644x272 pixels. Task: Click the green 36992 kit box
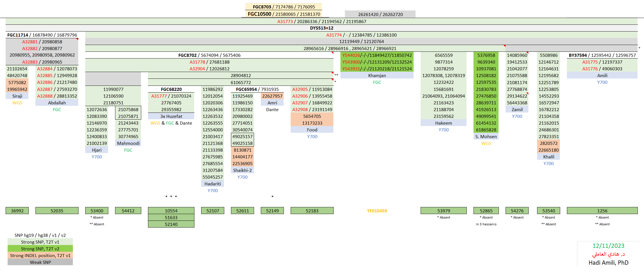(17, 211)
